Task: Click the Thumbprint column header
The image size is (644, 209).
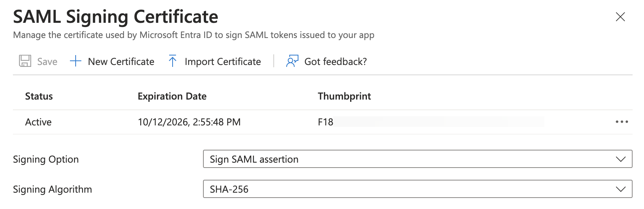Action: [344, 97]
